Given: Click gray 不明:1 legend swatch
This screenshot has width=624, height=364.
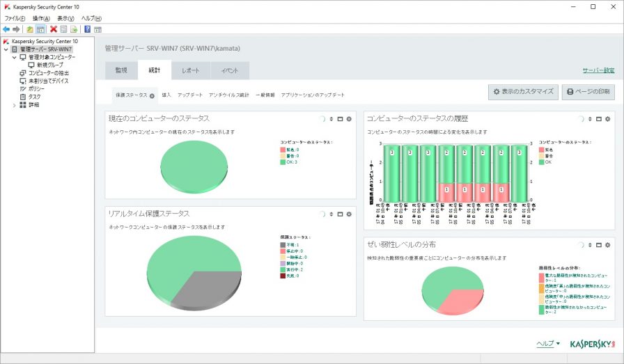Looking at the screenshot, I should click(283, 245).
